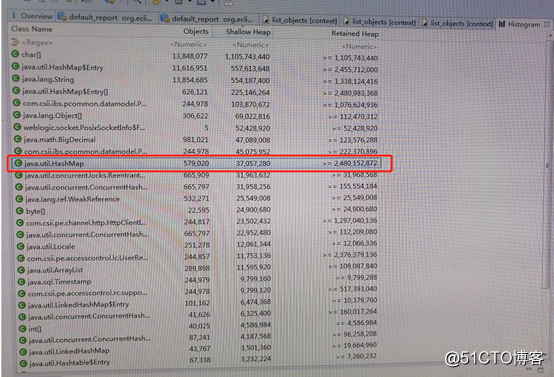Screen dimensions: 554x377
Task: Click the class icon beside java.util.HashMap$Entry[]
Action: (x=16, y=90)
